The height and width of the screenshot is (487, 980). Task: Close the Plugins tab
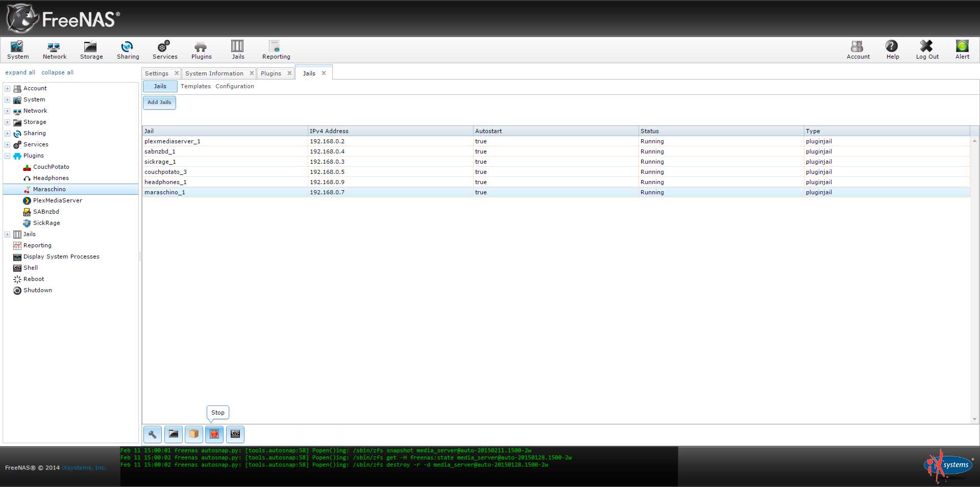coord(289,73)
